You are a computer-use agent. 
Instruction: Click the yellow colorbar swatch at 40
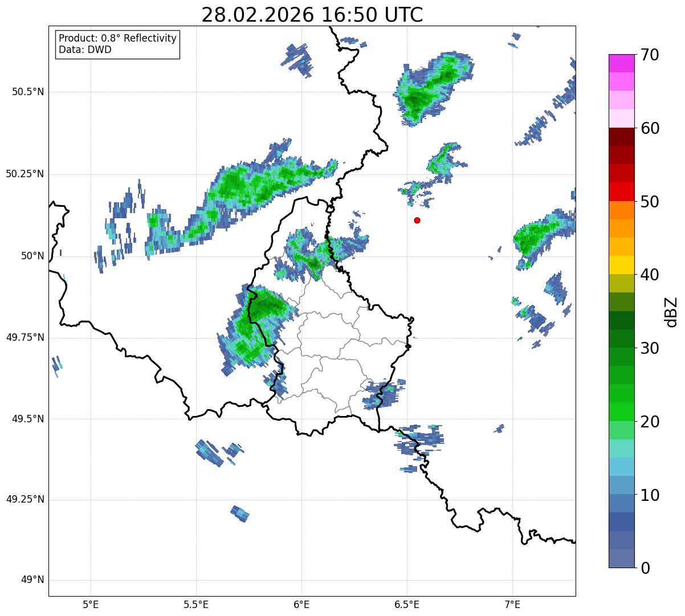tap(621, 265)
